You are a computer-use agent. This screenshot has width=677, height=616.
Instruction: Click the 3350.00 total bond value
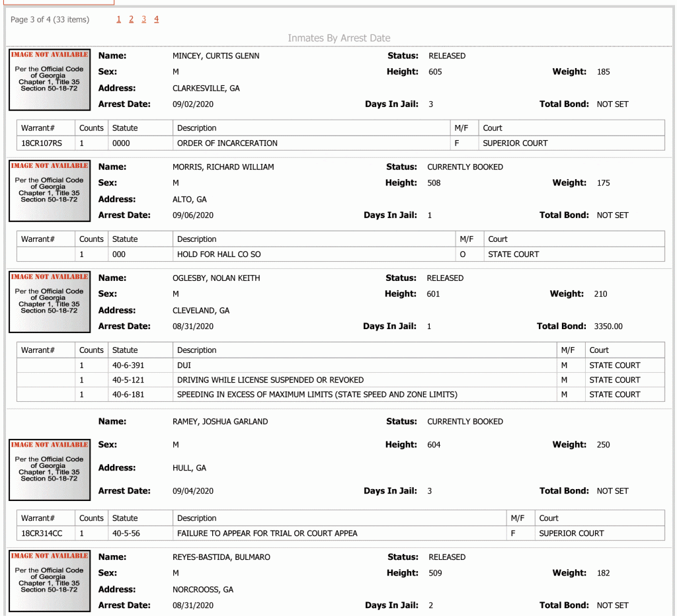coord(608,327)
